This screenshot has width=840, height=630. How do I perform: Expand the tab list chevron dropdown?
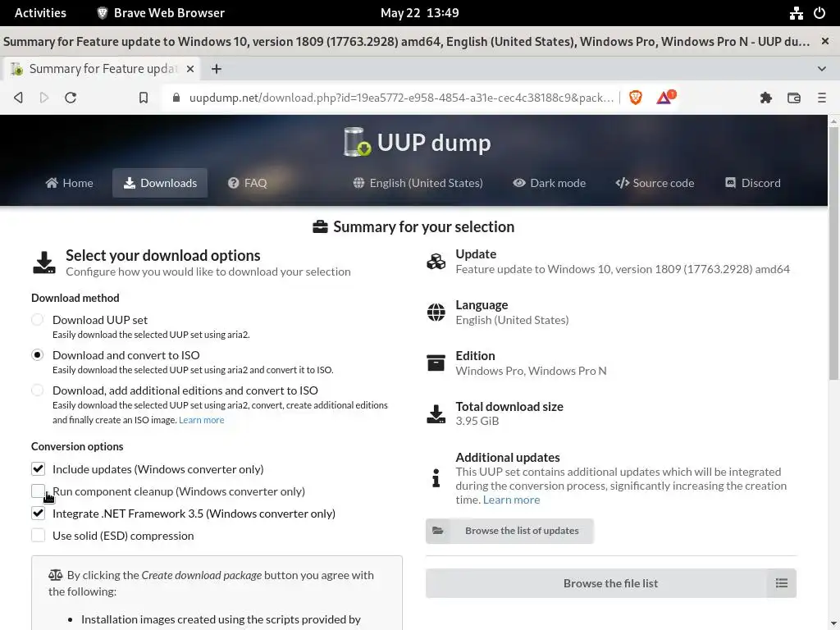tap(822, 69)
